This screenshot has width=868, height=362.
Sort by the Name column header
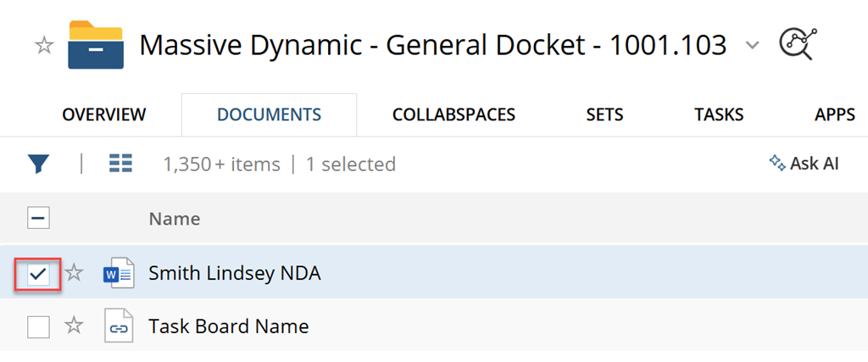pyautogui.click(x=175, y=219)
